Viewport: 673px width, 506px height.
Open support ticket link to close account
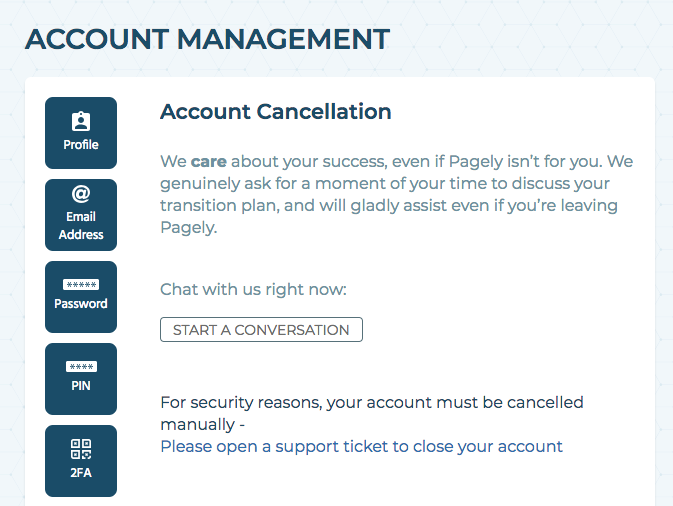pyautogui.click(x=361, y=447)
